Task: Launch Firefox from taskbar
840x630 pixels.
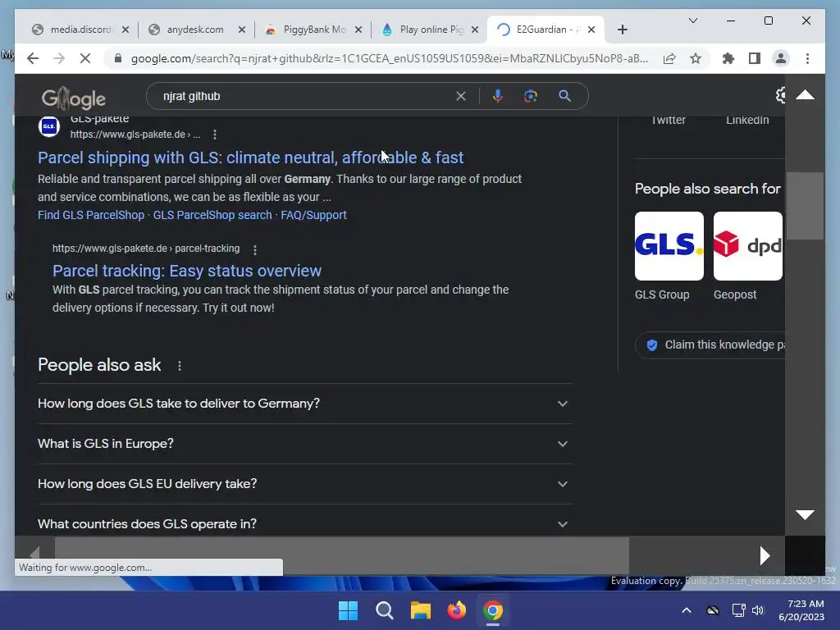Action: (x=456, y=610)
